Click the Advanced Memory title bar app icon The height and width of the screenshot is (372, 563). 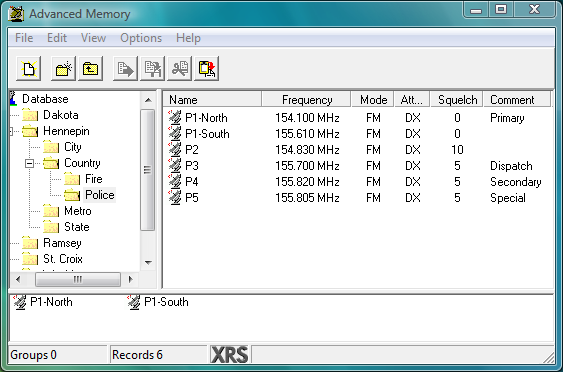coord(16,14)
